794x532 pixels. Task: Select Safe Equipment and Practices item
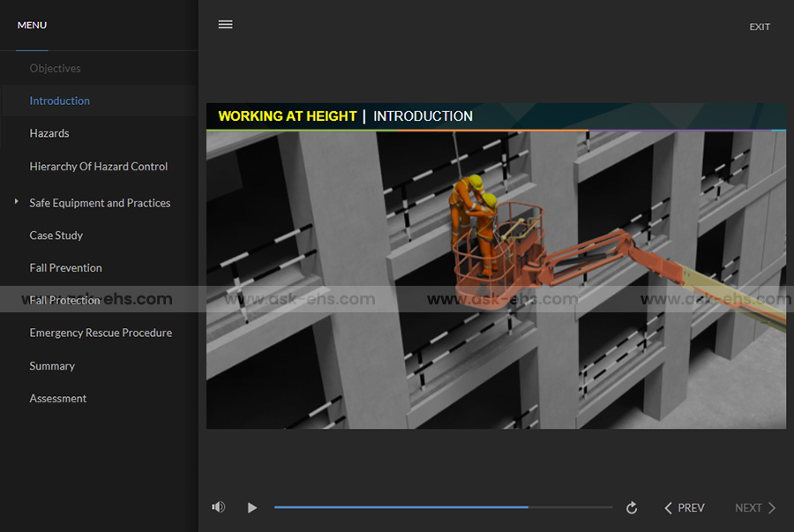(100, 203)
